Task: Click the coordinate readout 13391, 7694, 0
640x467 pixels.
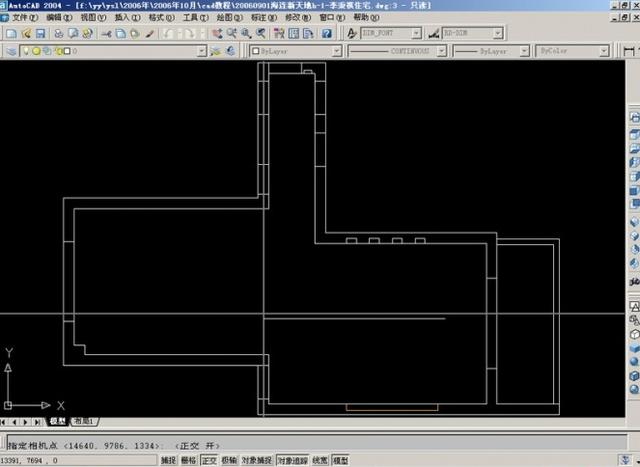Action: (29, 460)
